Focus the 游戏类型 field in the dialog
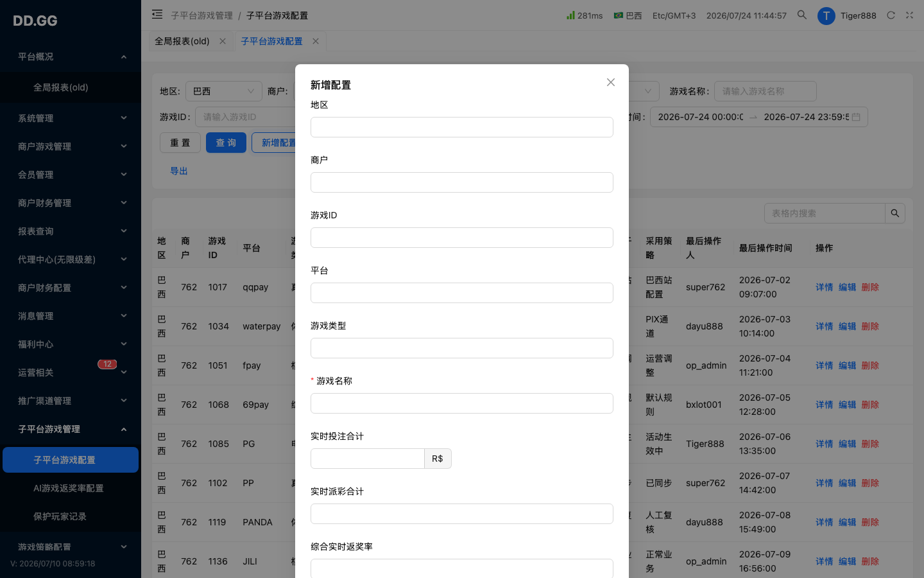924x578 pixels. coord(462,348)
